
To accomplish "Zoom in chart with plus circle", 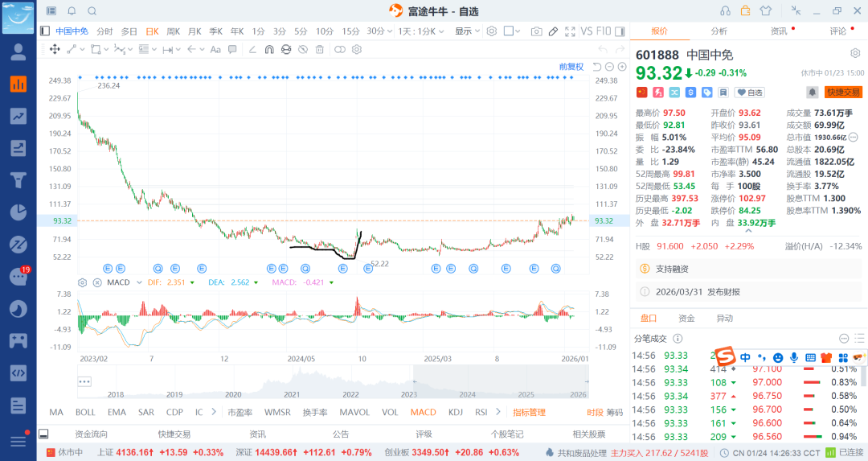I will [x=622, y=67].
